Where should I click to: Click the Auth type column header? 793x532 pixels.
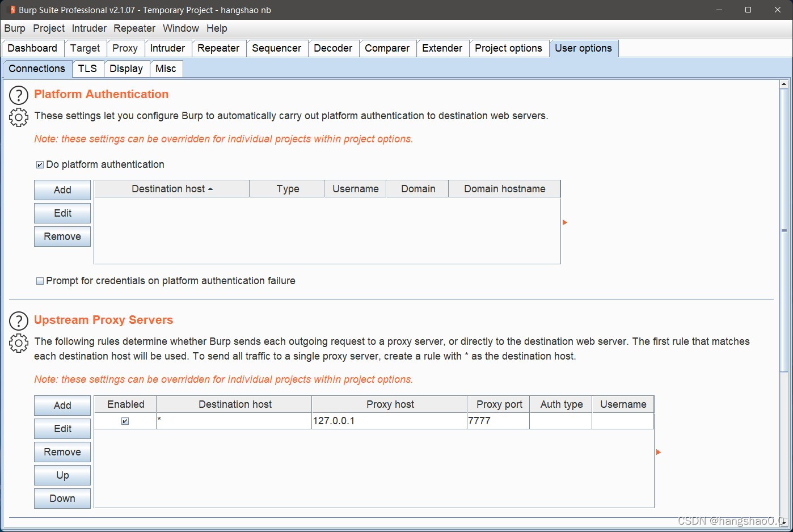click(x=561, y=404)
